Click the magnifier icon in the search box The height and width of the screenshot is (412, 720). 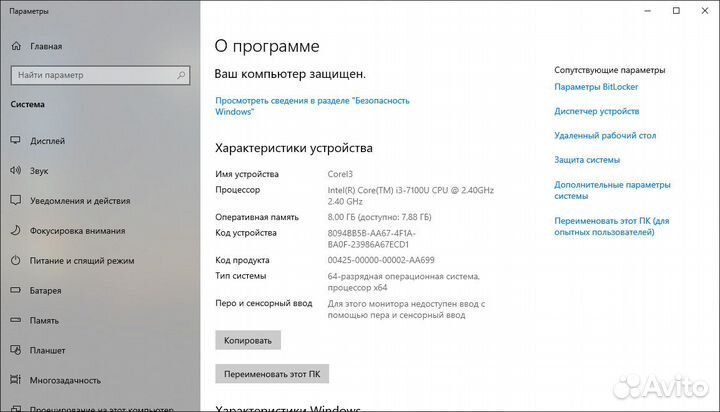tap(181, 75)
